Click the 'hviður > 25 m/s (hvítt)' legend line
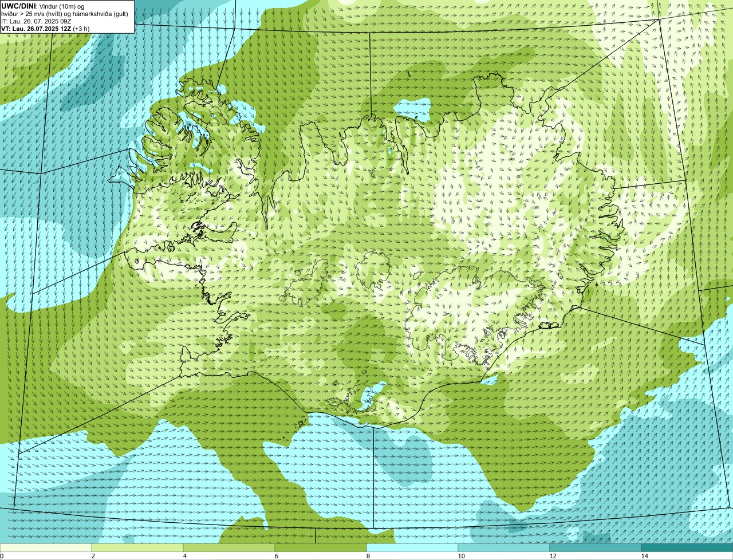The width and height of the screenshot is (733, 560). point(65,14)
